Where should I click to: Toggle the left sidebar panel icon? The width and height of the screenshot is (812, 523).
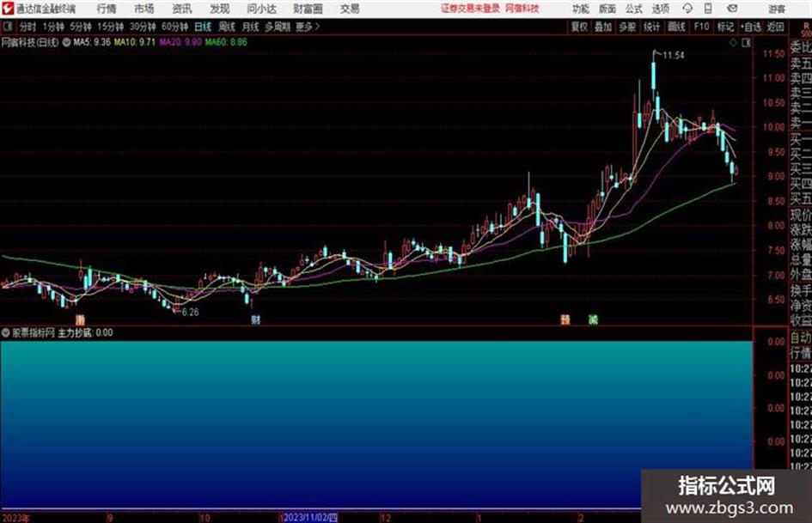pos(8,27)
